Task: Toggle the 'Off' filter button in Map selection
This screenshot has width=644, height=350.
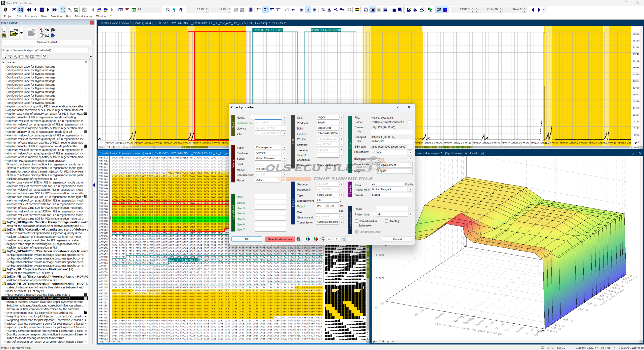Action: pyautogui.click(x=44, y=56)
